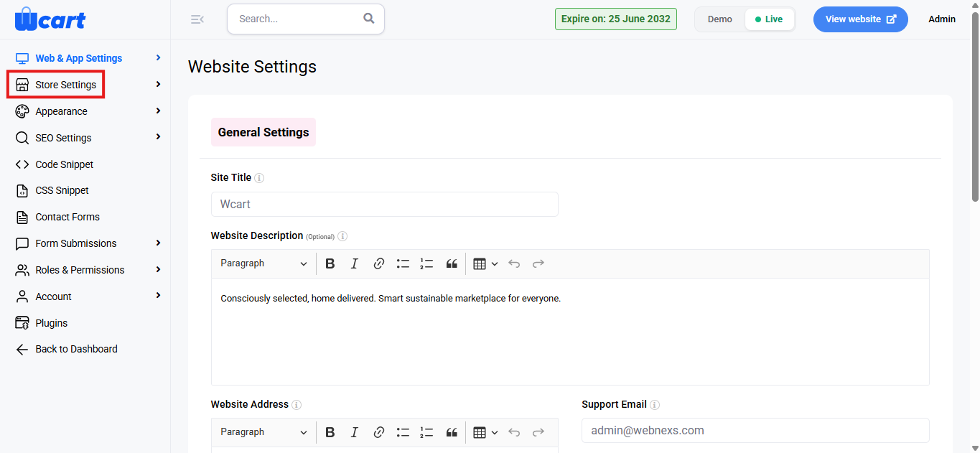Click the Account person icon
980x453 pixels.
(x=22, y=296)
